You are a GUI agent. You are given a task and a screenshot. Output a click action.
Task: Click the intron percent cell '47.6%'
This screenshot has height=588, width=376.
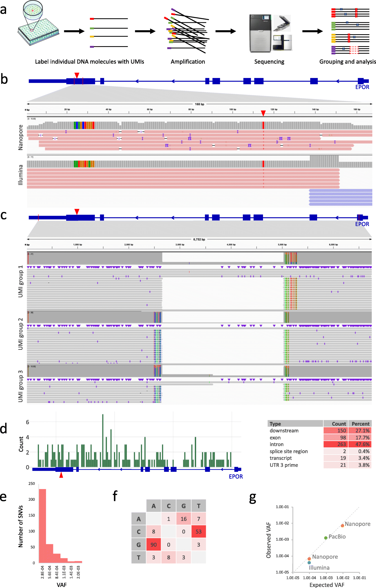pos(360,444)
